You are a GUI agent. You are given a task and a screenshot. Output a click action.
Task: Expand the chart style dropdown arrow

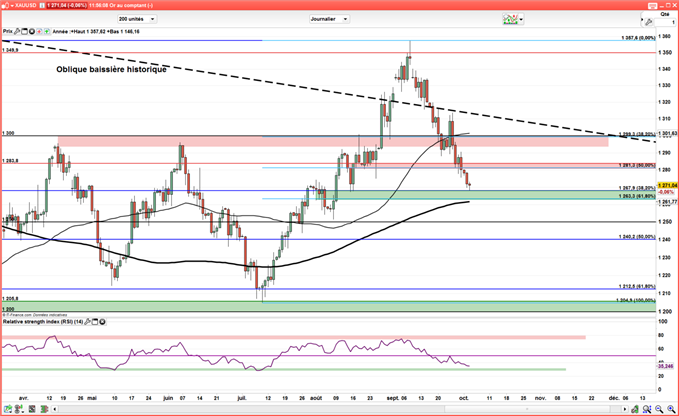point(521,19)
